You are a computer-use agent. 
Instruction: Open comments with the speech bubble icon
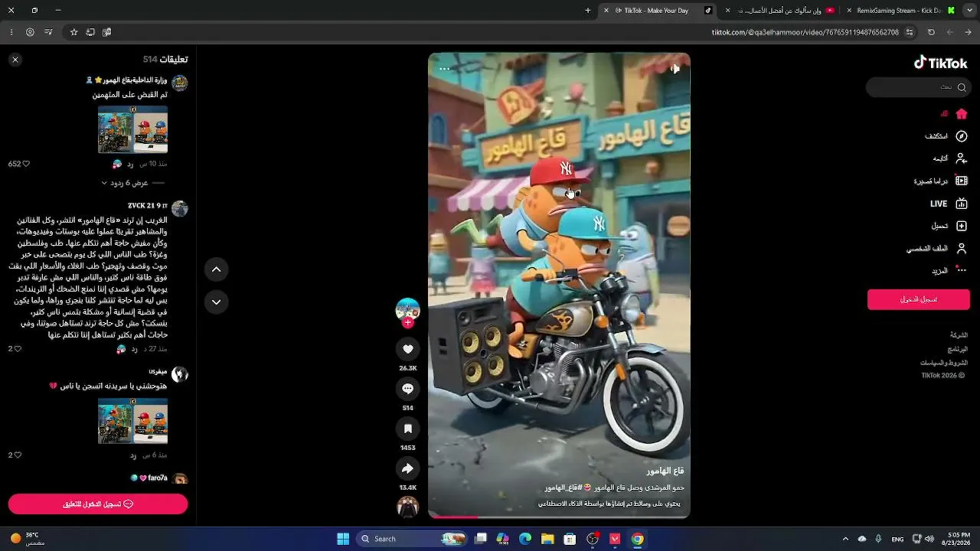[x=407, y=389]
